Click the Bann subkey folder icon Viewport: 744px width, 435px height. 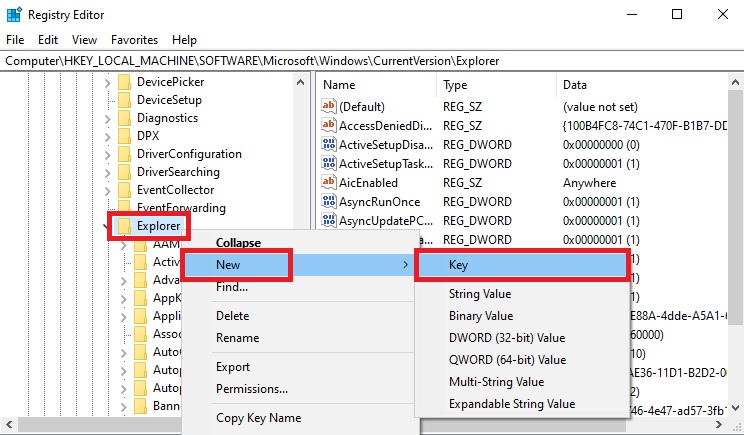click(x=140, y=407)
